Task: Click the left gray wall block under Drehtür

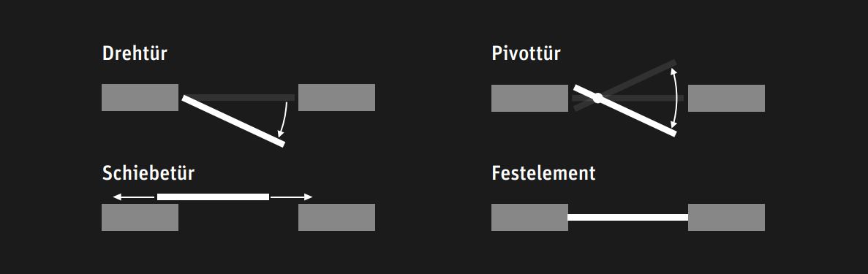Action: click(x=140, y=97)
